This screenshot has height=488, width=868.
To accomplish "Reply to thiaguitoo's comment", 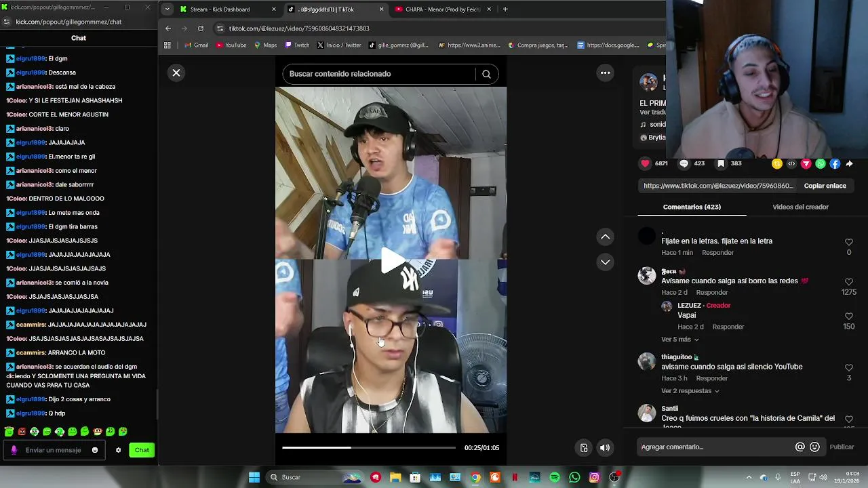I will (x=711, y=378).
